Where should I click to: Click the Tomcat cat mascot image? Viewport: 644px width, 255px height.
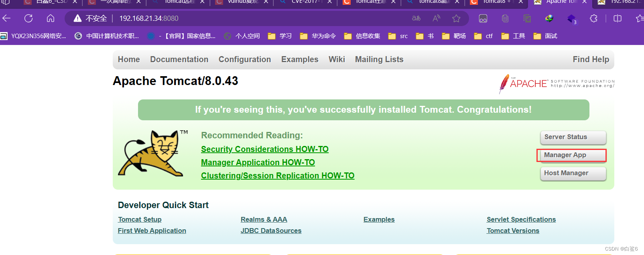point(153,153)
